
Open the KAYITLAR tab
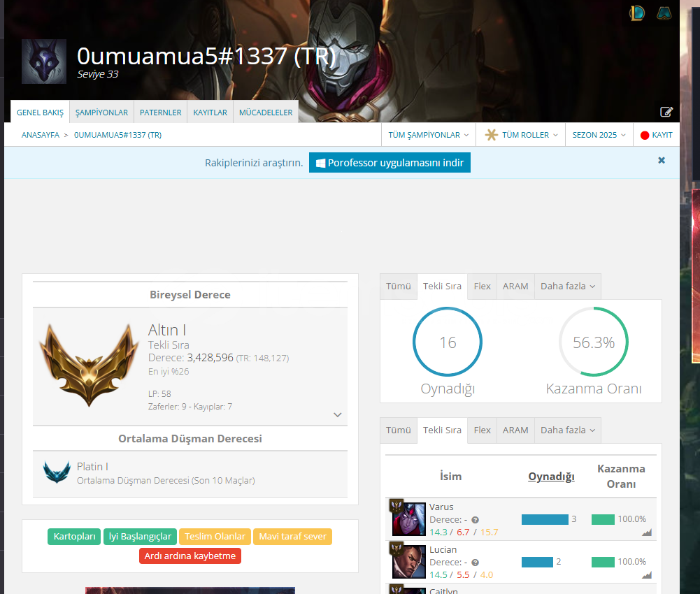[x=210, y=113]
